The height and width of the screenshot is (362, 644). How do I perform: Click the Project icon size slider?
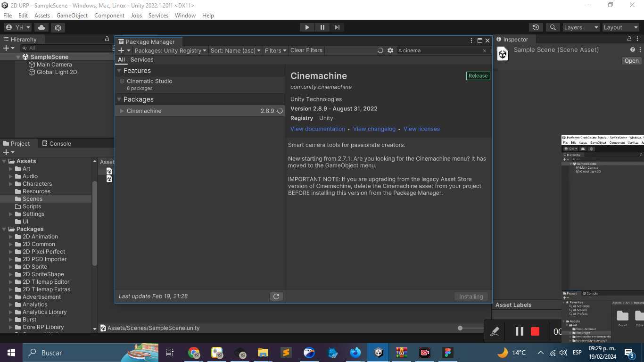tap(471, 328)
